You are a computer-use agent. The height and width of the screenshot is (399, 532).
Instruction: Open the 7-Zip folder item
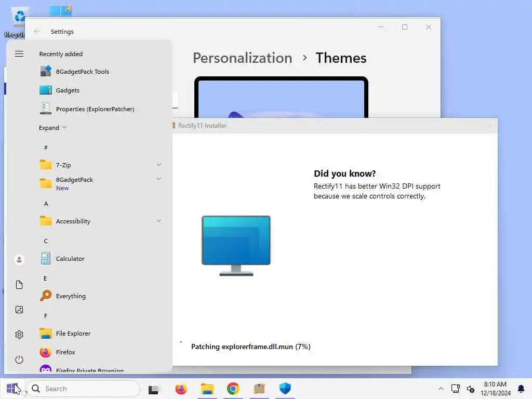click(x=101, y=165)
